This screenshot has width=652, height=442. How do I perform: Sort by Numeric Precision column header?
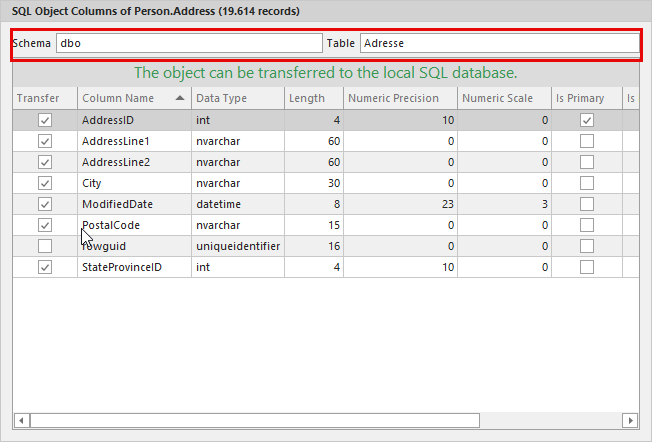point(399,98)
